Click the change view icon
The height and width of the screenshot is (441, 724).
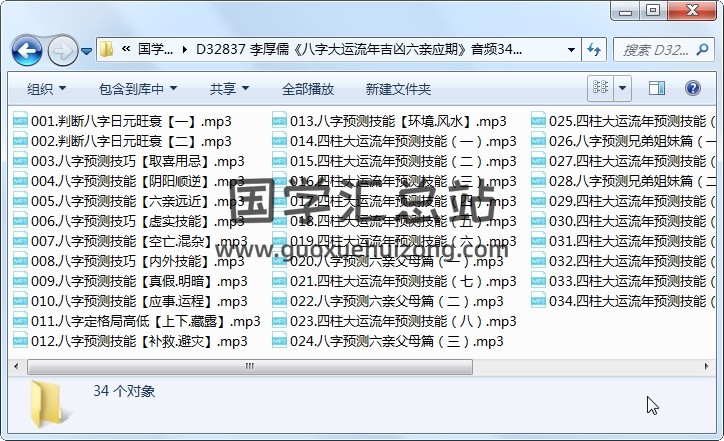[600, 88]
